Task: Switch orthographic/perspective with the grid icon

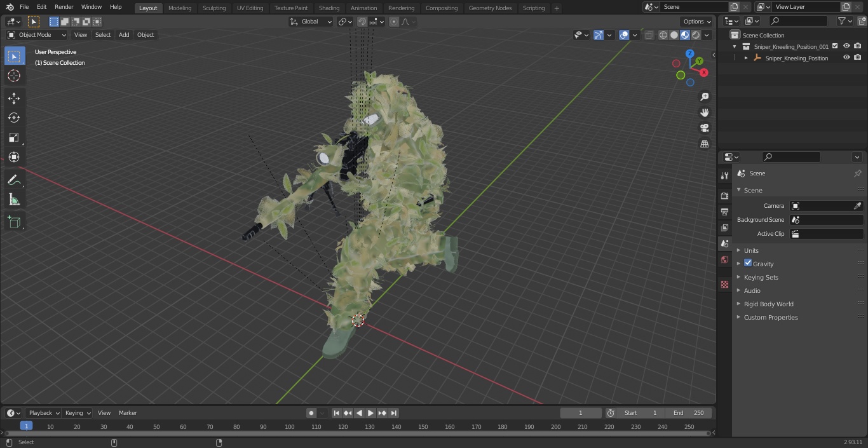Action: 704,144
